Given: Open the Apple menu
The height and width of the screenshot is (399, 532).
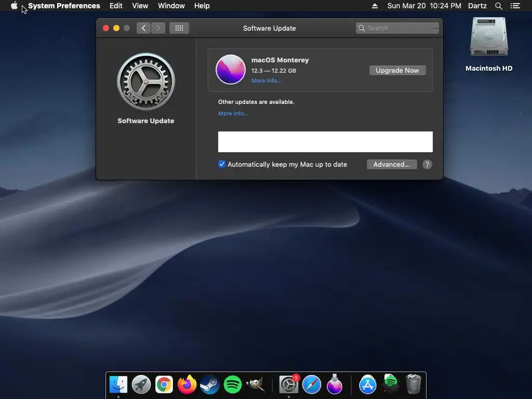Looking at the screenshot, I should point(14,6).
